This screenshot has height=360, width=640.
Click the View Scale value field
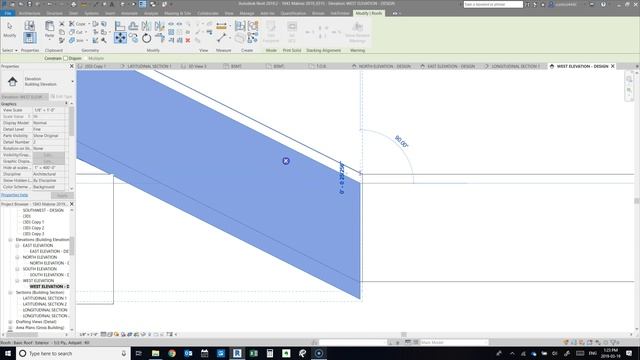tap(49, 110)
